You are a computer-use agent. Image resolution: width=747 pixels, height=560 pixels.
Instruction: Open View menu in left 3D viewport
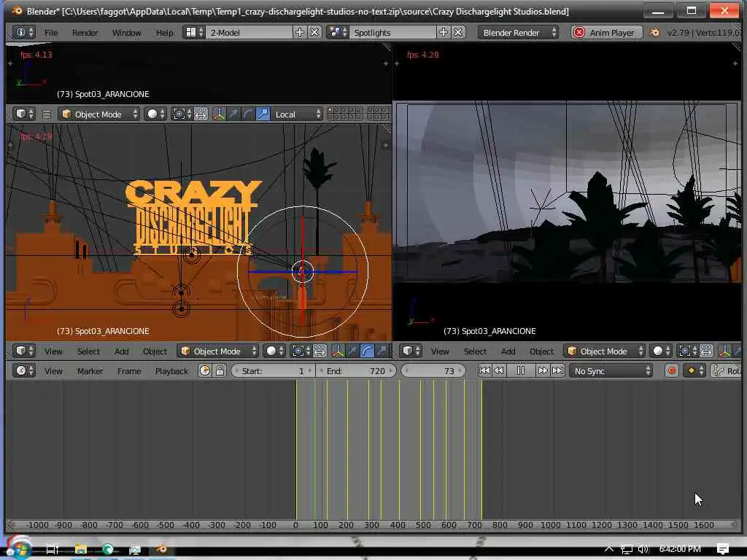click(53, 351)
